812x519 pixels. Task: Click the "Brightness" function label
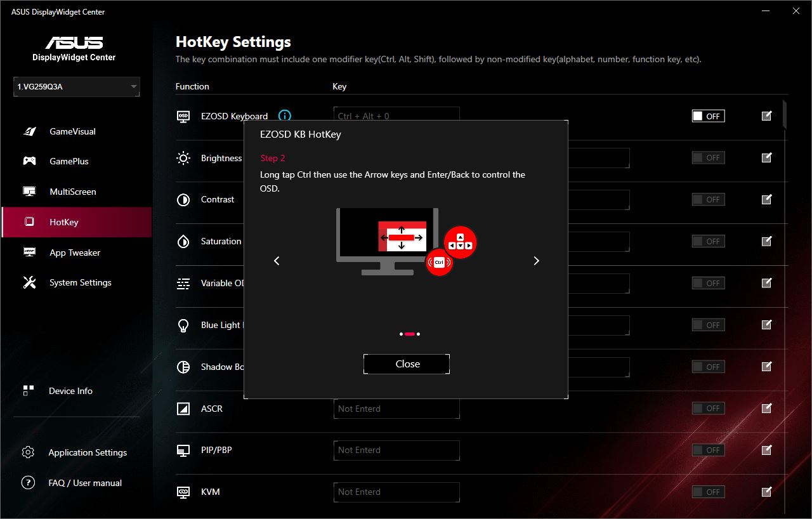[221, 158]
